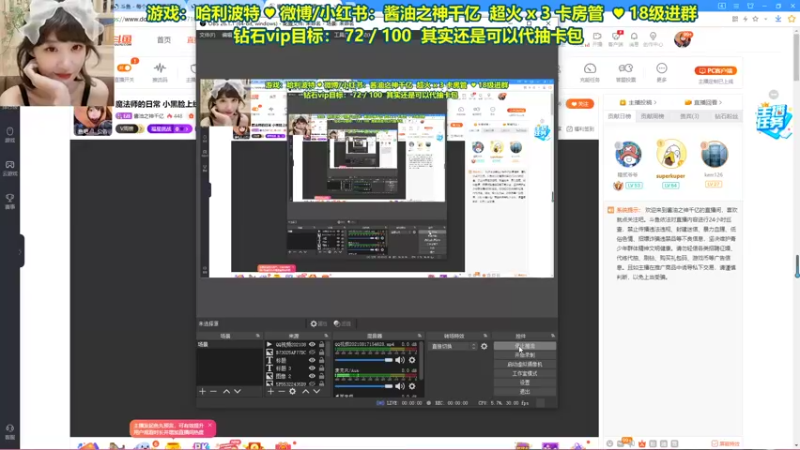The height and width of the screenshot is (450, 800).
Task: Toggle lock on 标题 text source
Action: 321,360
